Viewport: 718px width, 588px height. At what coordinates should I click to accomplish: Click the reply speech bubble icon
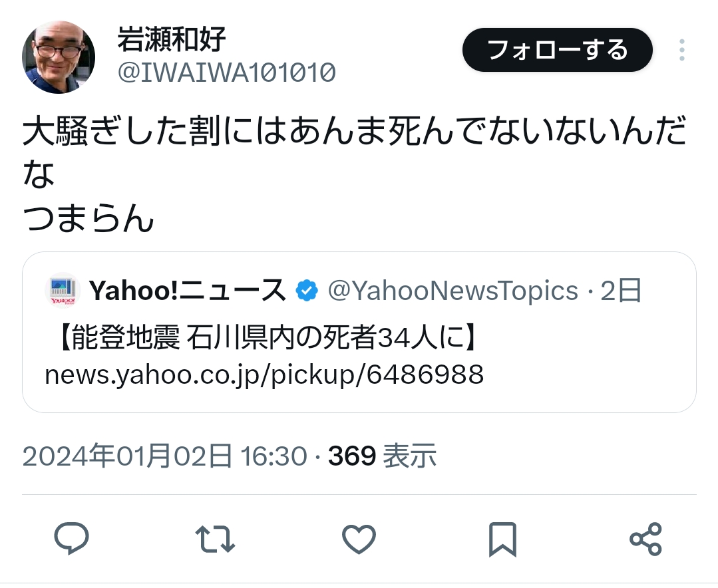click(x=71, y=539)
